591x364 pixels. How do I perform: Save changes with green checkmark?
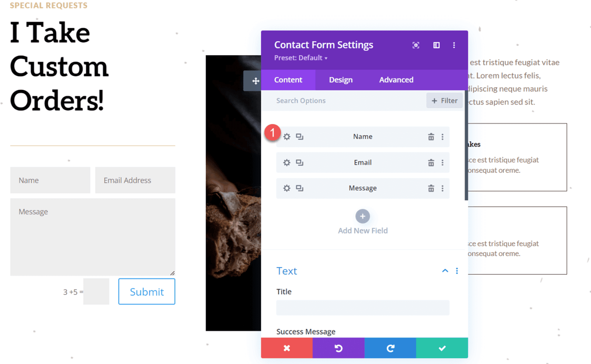442,348
